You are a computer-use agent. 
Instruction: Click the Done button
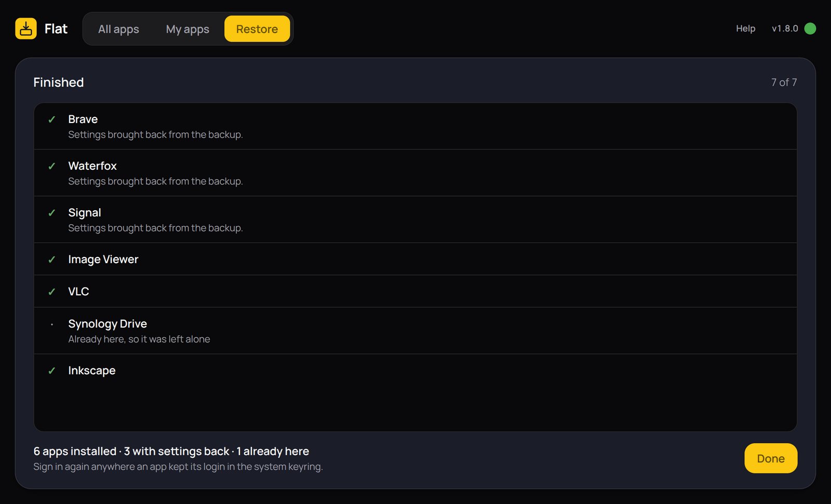[771, 458]
